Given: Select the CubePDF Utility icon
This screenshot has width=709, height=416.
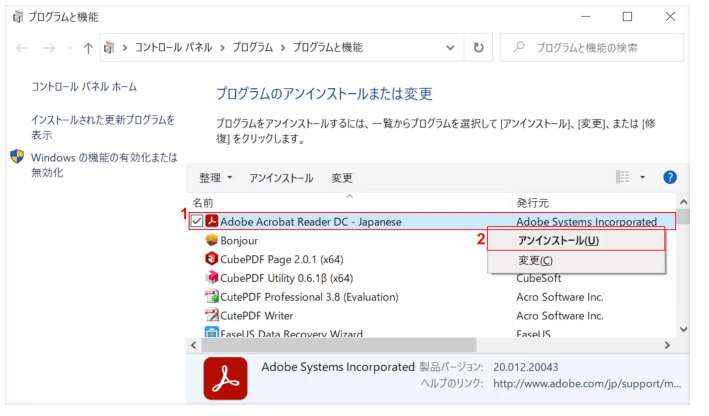Looking at the screenshot, I should coord(212,278).
